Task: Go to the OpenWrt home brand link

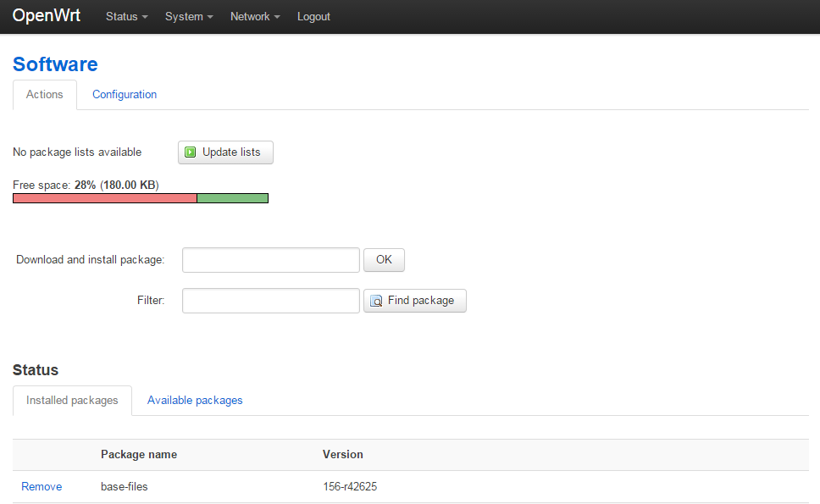Action: coord(46,15)
